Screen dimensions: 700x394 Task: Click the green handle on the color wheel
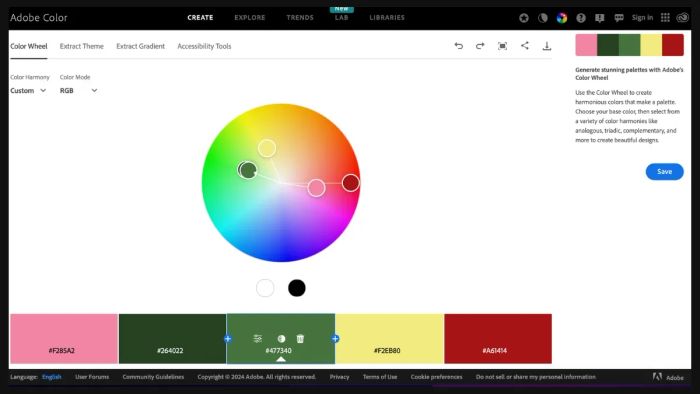click(247, 170)
